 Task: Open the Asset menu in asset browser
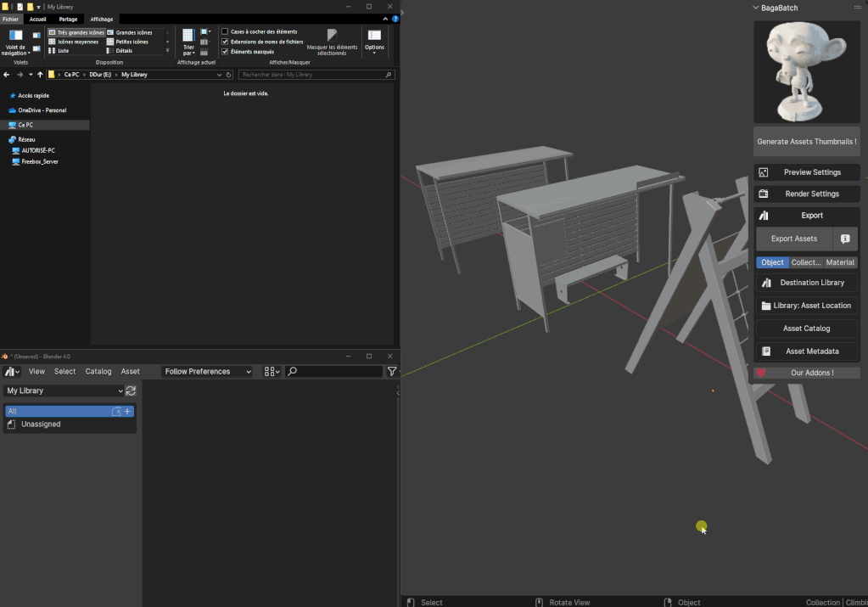click(130, 372)
